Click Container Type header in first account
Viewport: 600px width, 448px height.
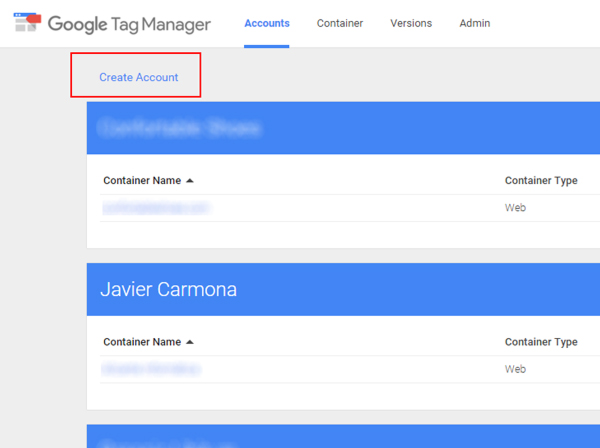[541, 180]
